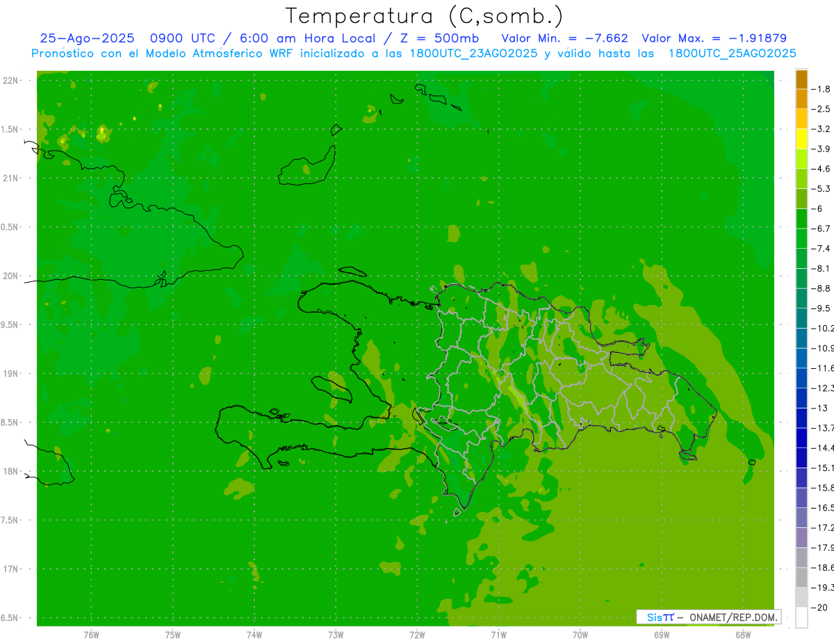Click the "69W" longitude axis label

[x=662, y=634]
